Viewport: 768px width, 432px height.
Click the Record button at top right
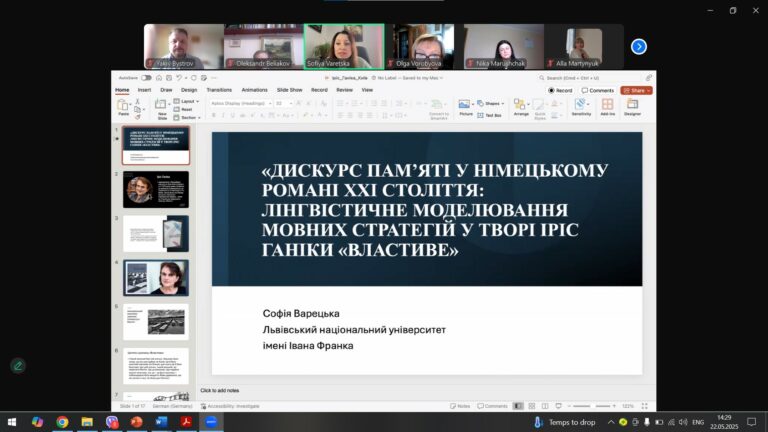pyautogui.click(x=560, y=91)
